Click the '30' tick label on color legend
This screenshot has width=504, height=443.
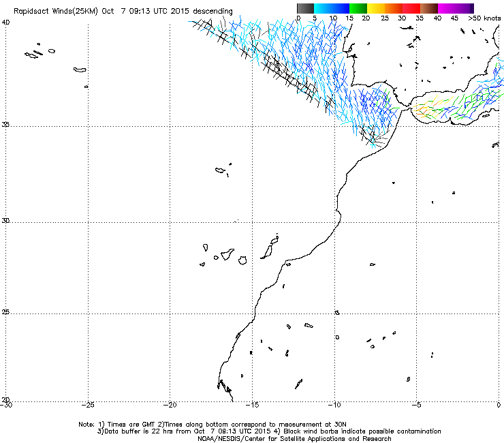[402, 18]
